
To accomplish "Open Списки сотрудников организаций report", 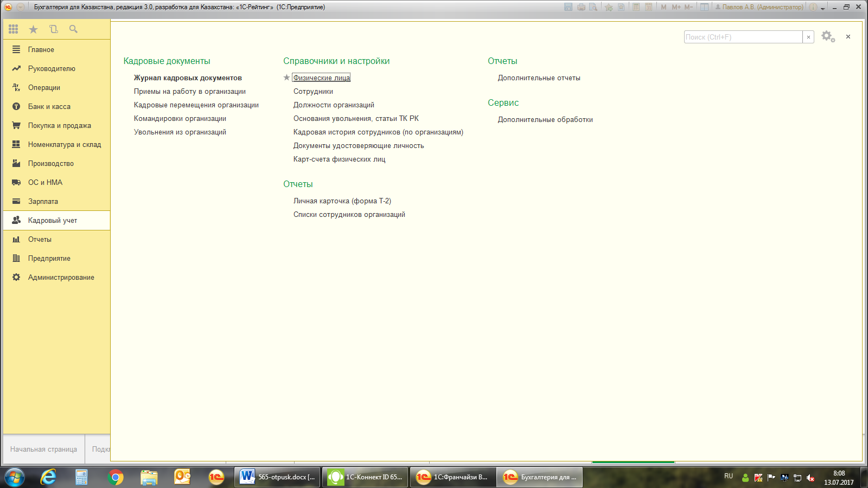I will coord(349,215).
